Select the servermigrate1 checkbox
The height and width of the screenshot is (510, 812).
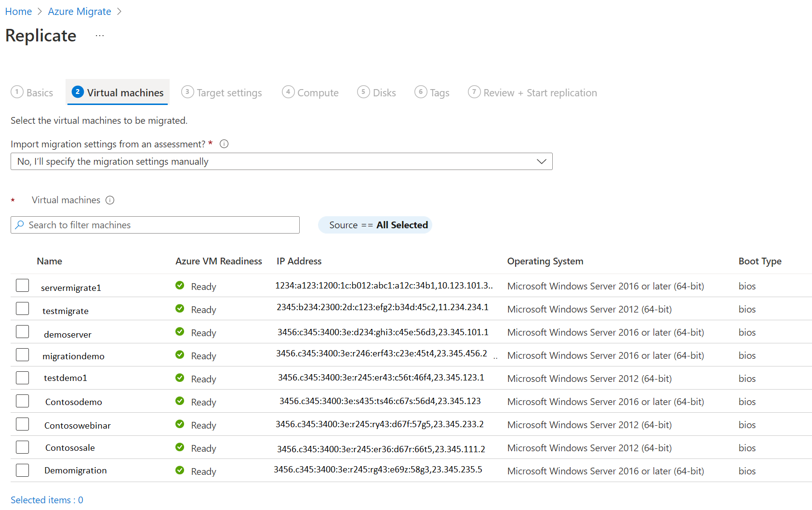[22, 285]
